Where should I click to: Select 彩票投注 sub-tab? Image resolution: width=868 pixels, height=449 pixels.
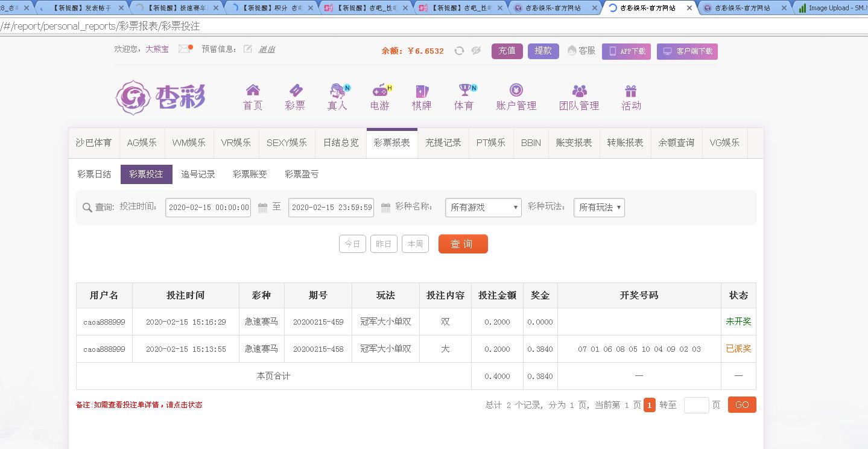(x=146, y=174)
